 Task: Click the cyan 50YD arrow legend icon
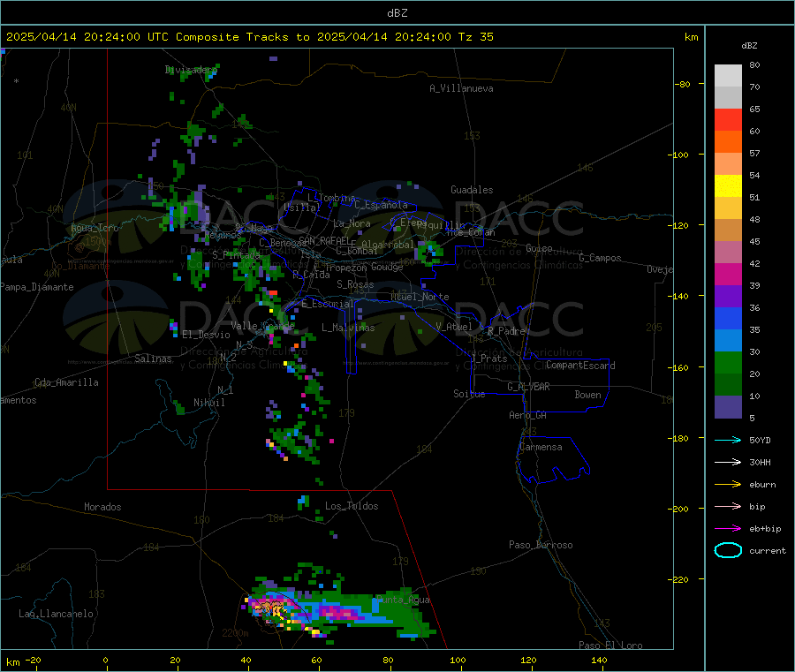click(x=728, y=440)
